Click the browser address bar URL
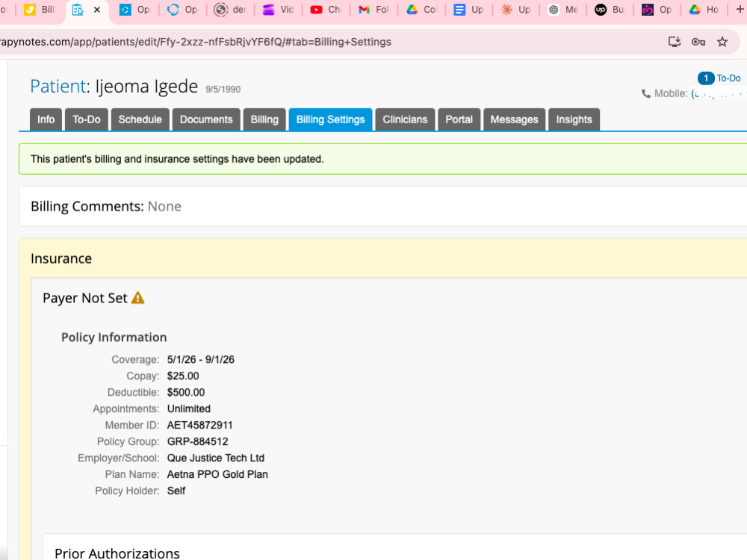The height and width of the screenshot is (560, 747). tap(195, 42)
